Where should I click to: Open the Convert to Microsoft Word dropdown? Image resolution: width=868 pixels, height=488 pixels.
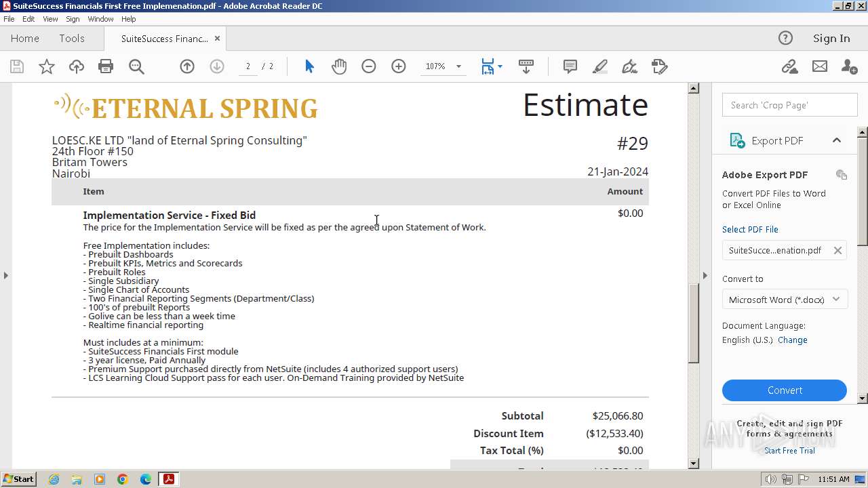[x=785, y=300]
